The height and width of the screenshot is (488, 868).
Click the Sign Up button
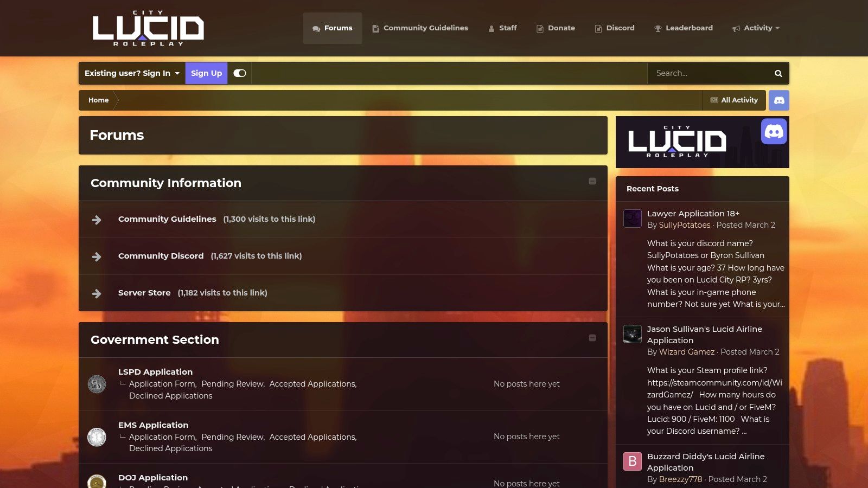(206, 73)
